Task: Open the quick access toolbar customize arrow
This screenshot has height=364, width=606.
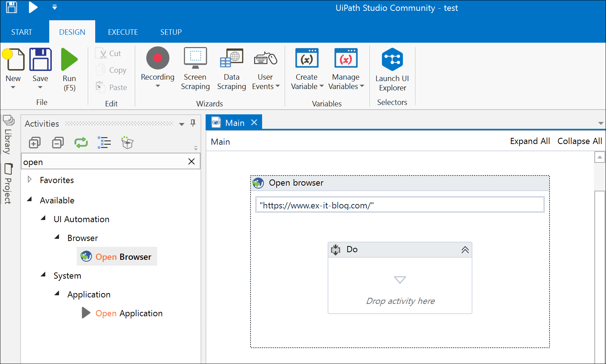Action: 55,7
